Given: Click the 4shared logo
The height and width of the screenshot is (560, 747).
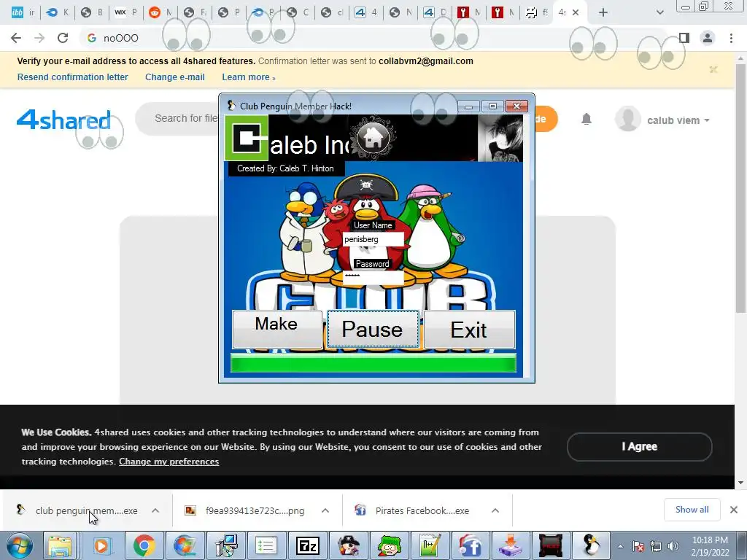Looking at the screenshot, I should click(x=64, y=120).
